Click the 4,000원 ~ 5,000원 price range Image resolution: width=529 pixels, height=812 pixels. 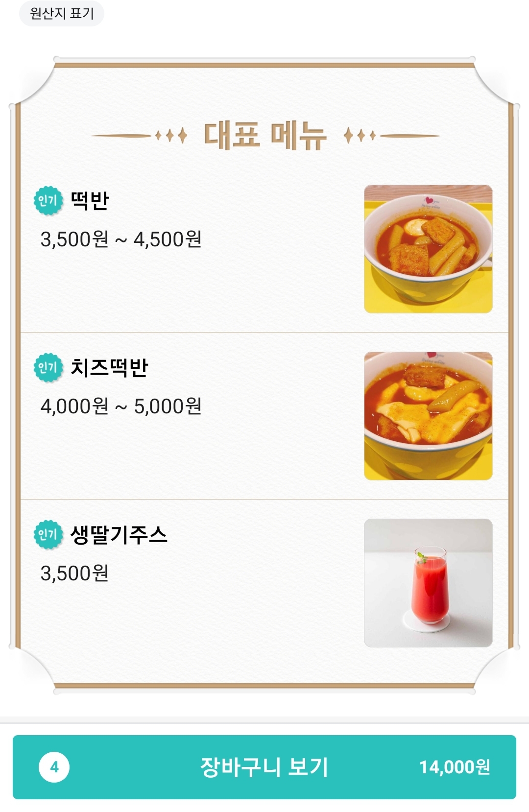click(x=121, y=406)
